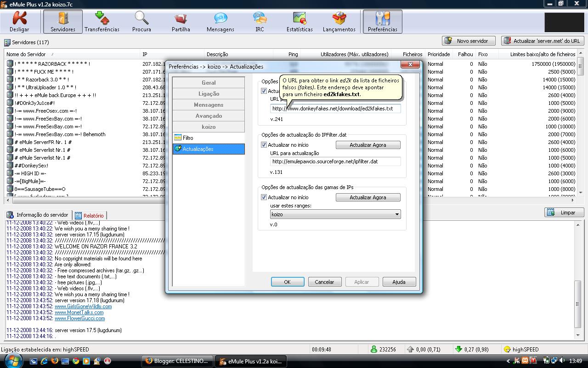Open the Partilha shared files icon
The height and width of the screenshot is (368, 588).
(x=181, y=22)
